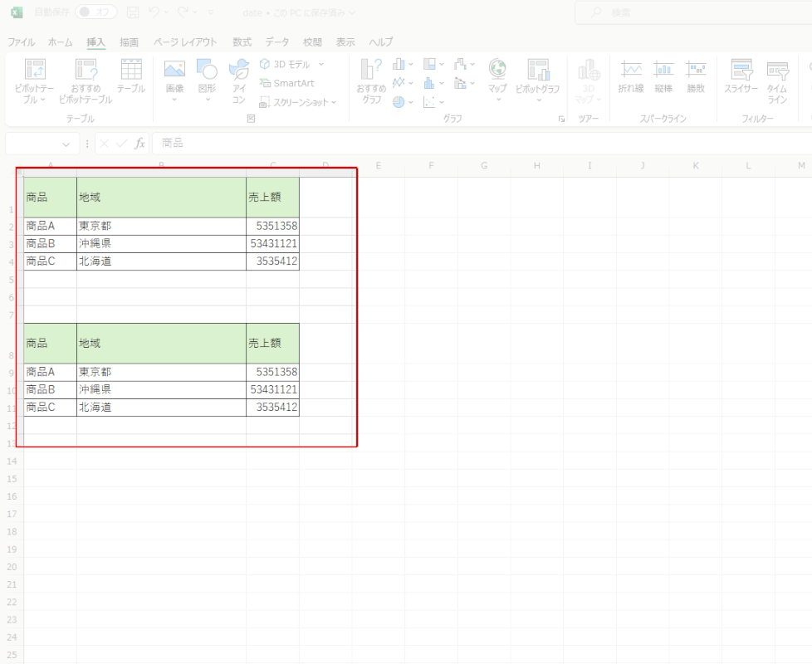Choose the pie or doughnut chart icon

399,102
